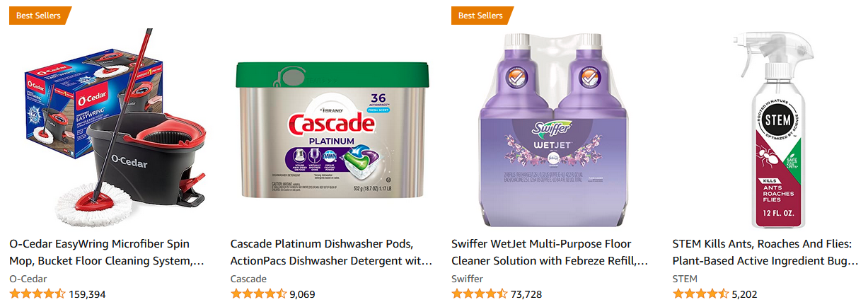
Task: Click the Cascade brand name below the title
Action: point(248,279)
